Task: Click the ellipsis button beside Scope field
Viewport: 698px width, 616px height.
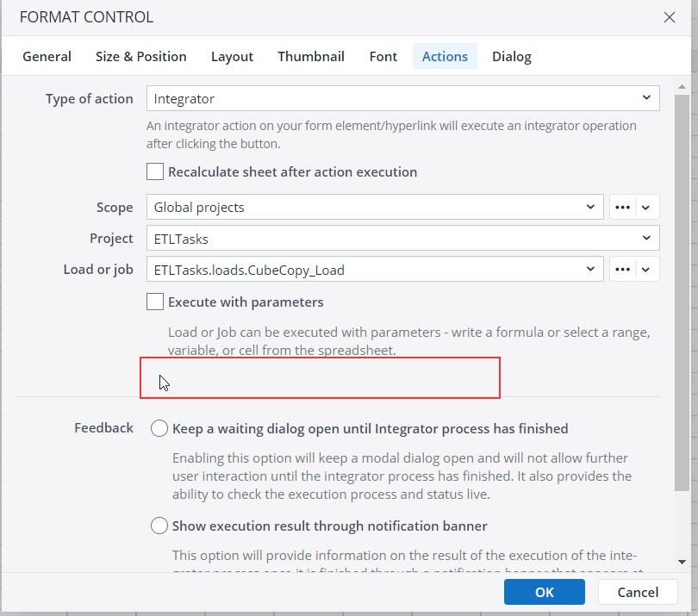Action: pos(623,208)
